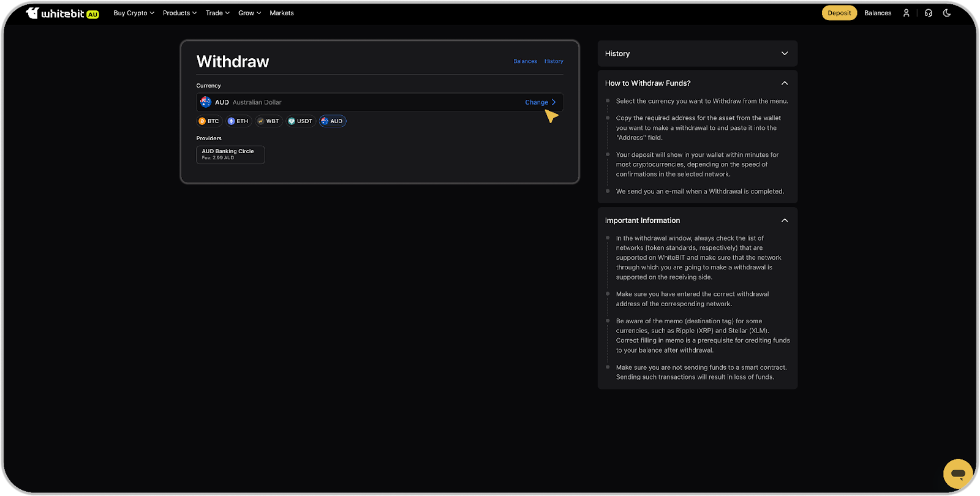The width and height of the screenshot is (980, 496).
Task: Click Change to switch currency
Action: click(x=540, y=102)
